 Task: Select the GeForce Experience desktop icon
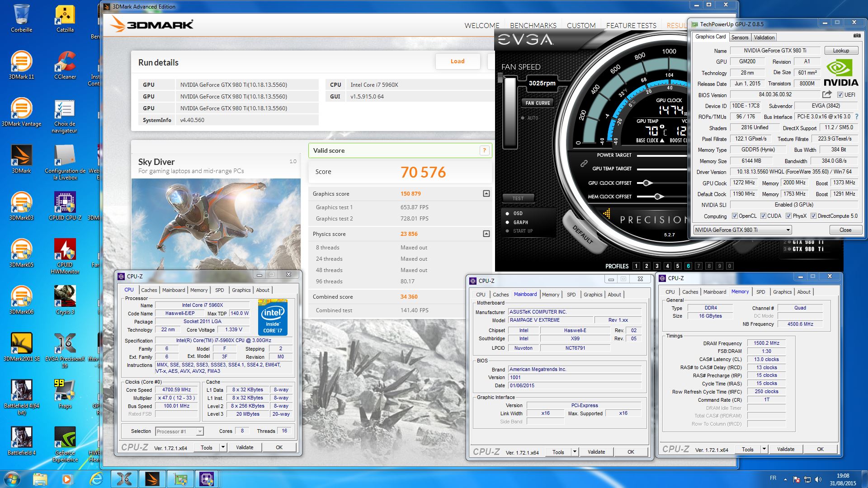(65, 444)
